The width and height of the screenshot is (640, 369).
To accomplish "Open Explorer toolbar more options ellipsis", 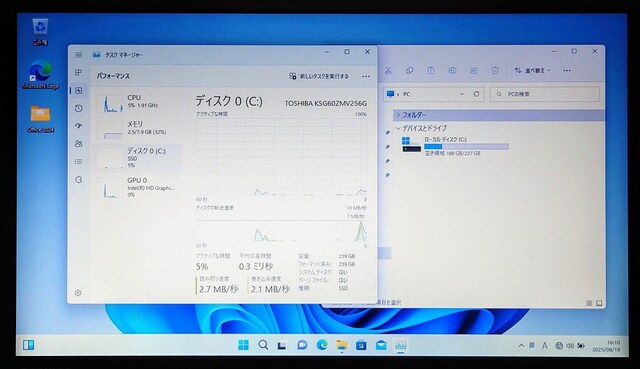I will click(567, 71).
